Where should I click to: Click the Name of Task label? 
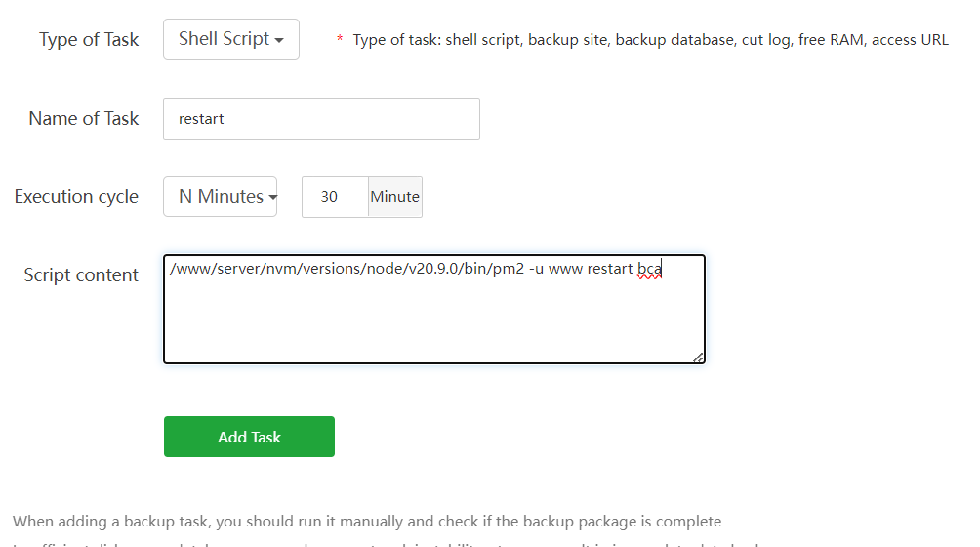(84, 118)
